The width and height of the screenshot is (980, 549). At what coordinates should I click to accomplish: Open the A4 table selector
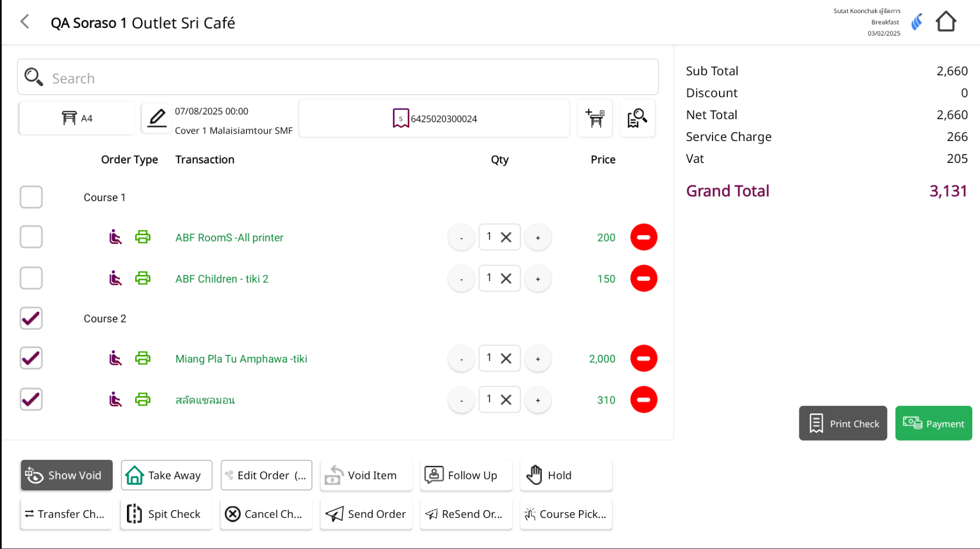(x=77, y=118)
